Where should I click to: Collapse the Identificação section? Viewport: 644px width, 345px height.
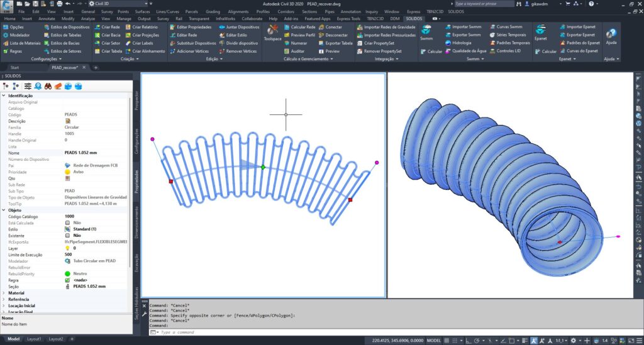tap(4, 96)
